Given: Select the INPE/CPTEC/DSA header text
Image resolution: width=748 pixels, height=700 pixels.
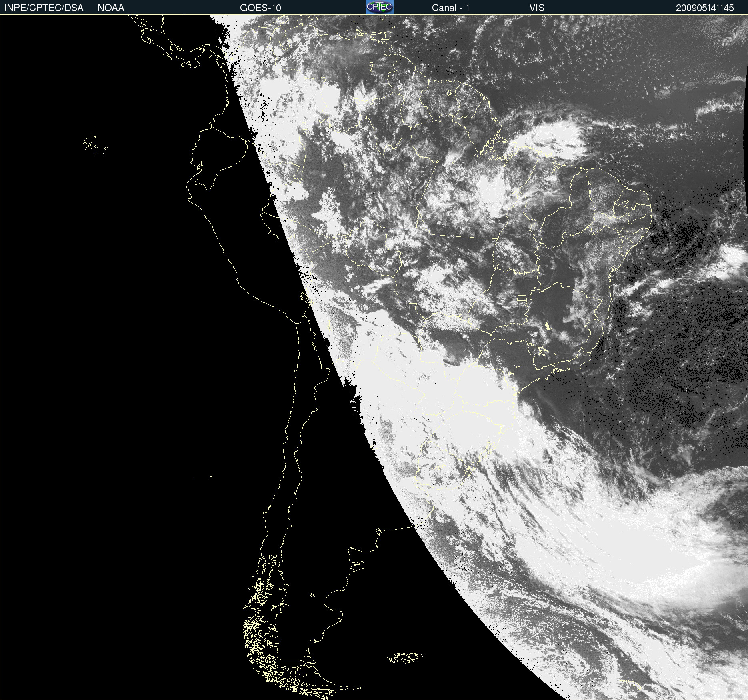Looking at the screenshot, I should pos(44,8).
